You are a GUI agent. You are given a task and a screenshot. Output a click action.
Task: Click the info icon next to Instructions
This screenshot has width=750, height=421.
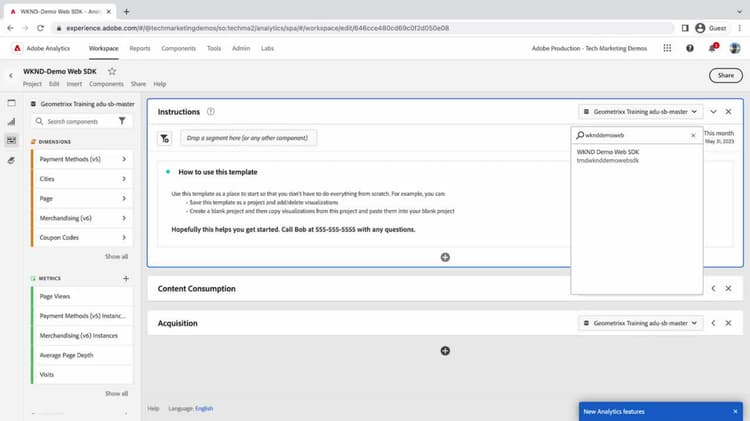pyautogui.click(x=210, y=111)
